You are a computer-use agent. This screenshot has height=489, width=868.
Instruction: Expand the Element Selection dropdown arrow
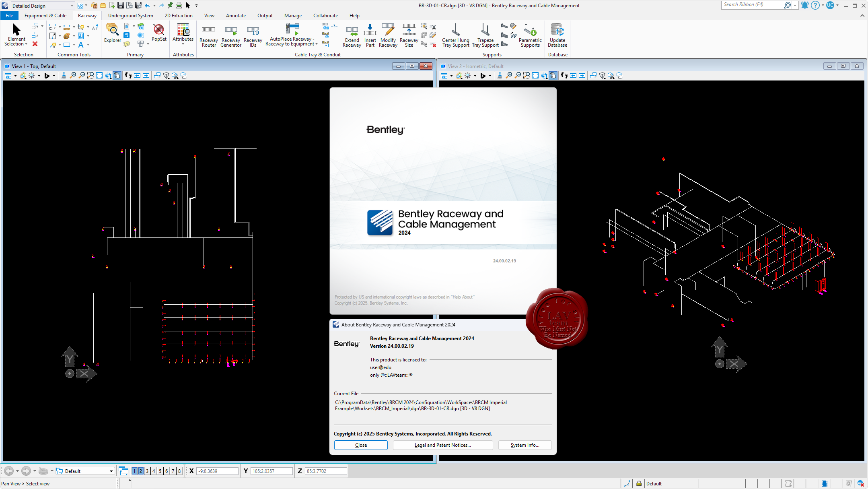click(26, 44)
